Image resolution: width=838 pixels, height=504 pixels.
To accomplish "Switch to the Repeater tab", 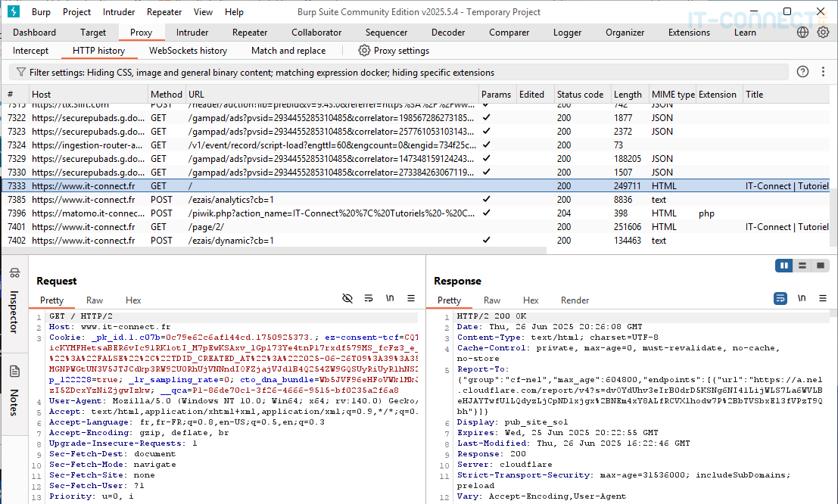I will coord(250,33).
